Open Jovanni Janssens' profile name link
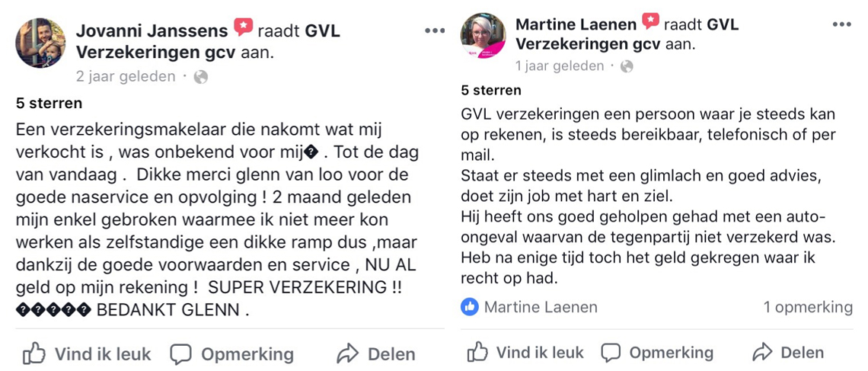 pyautogui.click(x=152, y=30)
